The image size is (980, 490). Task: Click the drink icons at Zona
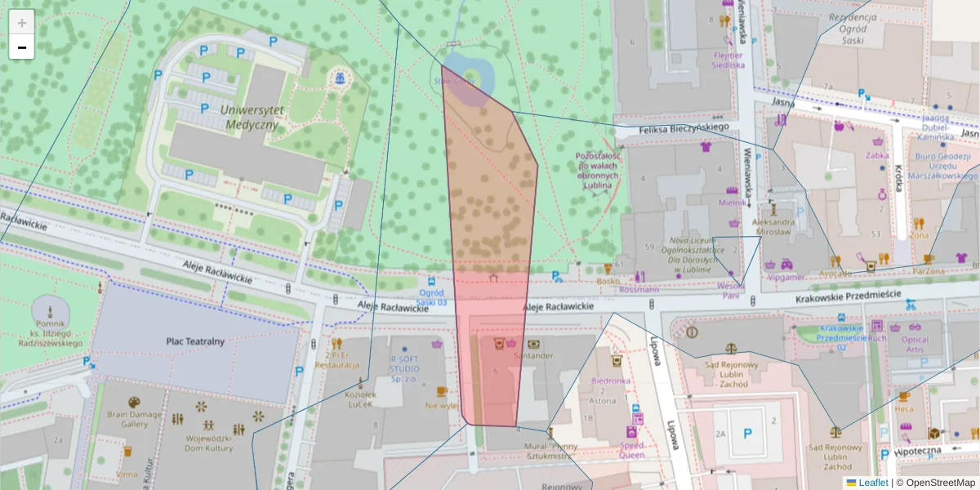921,224
